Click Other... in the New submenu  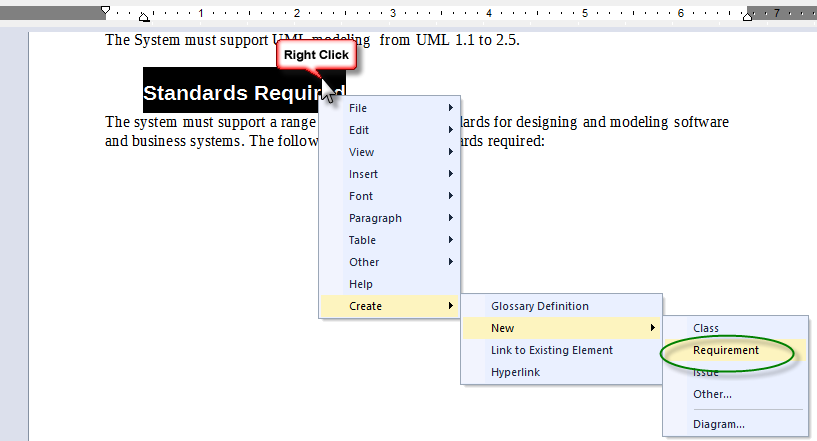[x=712, y=394]
